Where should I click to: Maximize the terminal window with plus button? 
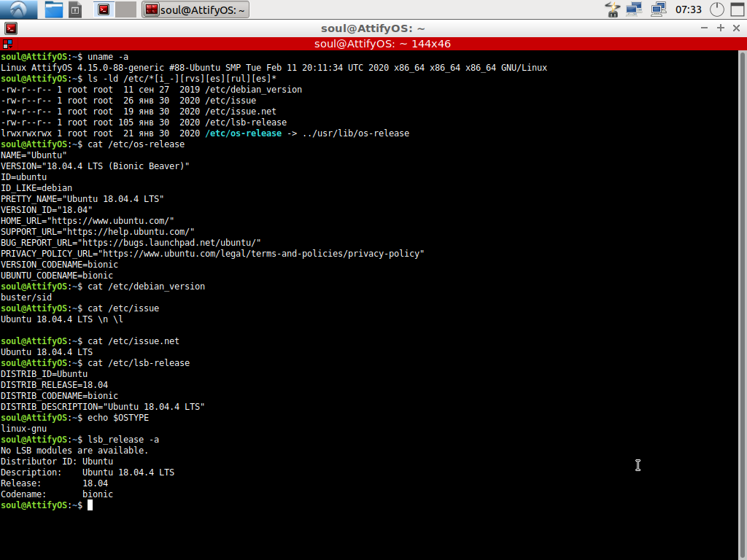coord(720,28)
